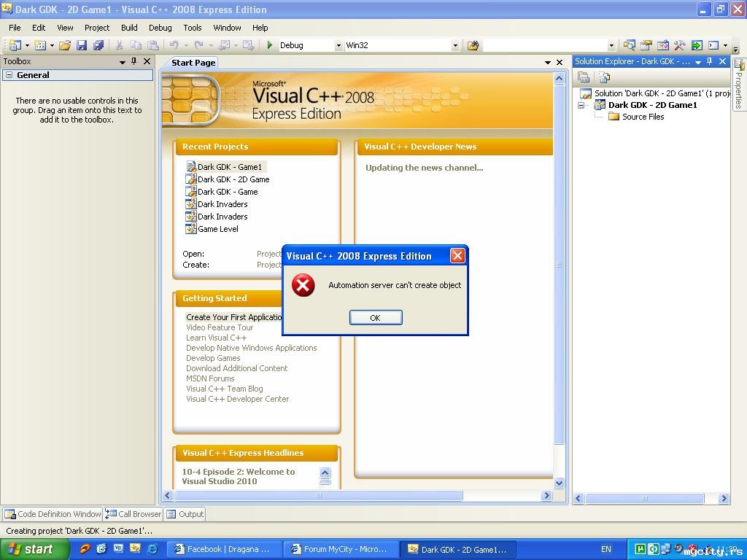Toggle the Toolbox auto-hide pin
Viewport: 747px width, 560px height.
point(134,61)
